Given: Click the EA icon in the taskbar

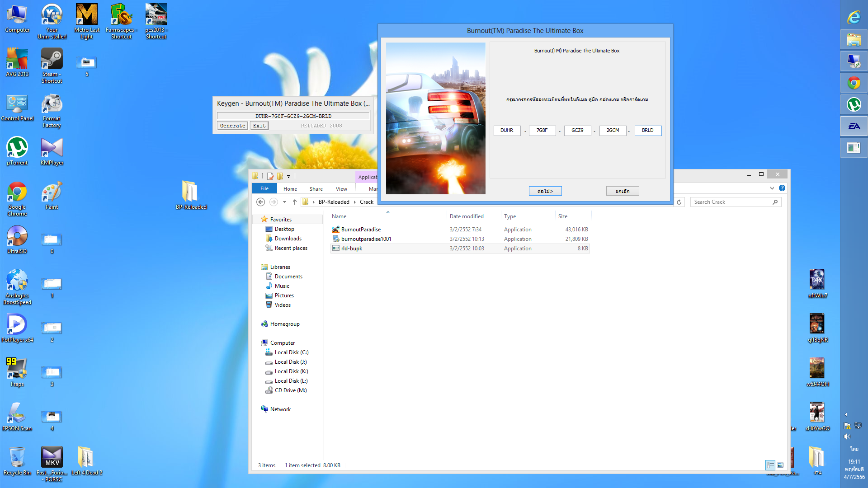Looking at the screenshot, I should [854, 127].
